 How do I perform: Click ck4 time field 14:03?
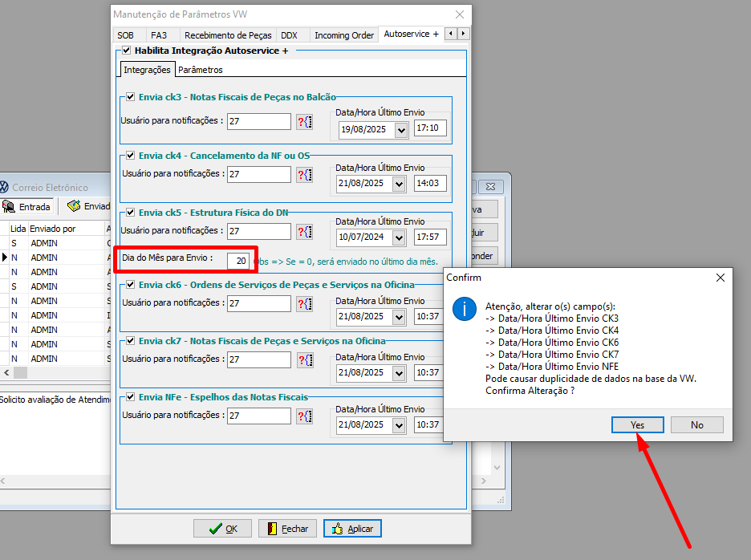(430, 183)
